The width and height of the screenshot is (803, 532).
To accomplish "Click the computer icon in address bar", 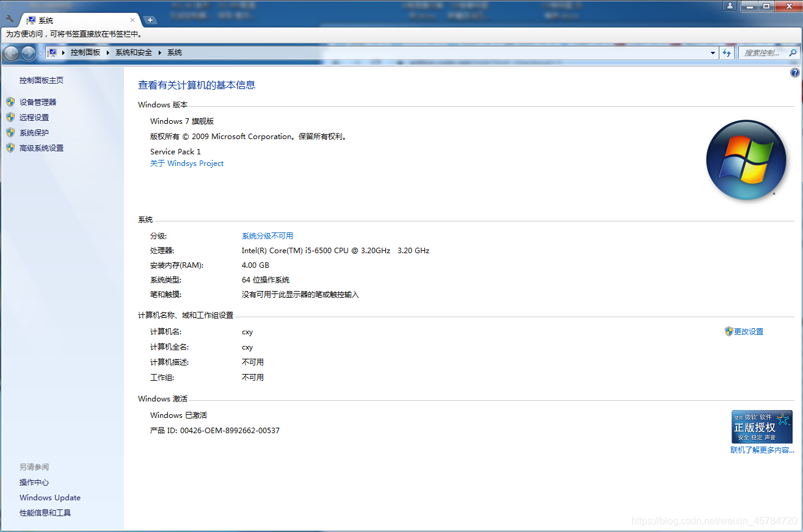I will (x=53, y=52).
